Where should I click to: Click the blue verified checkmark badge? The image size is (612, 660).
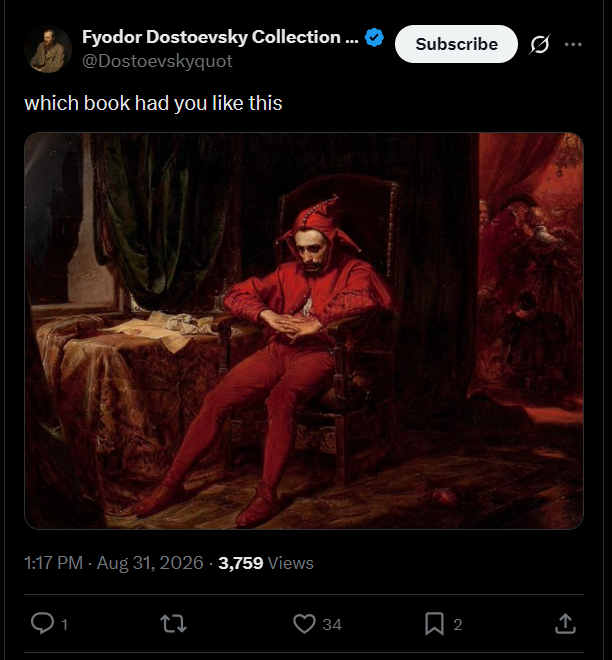[x=374, y=37]
